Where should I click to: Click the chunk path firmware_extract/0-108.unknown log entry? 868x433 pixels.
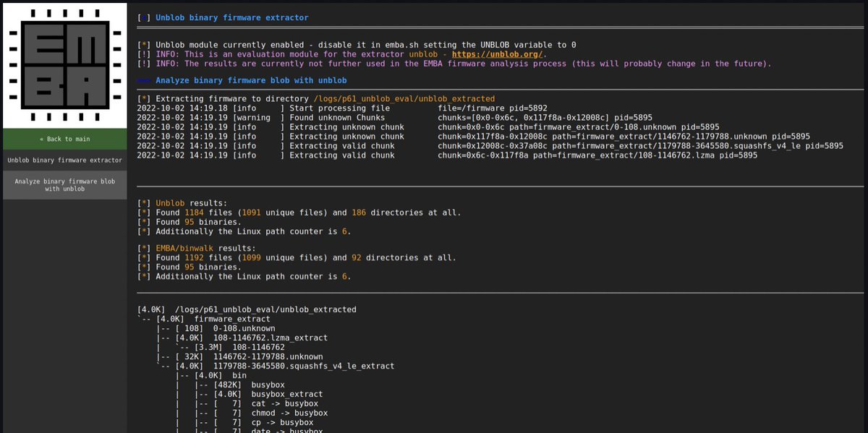coord(428,127)
